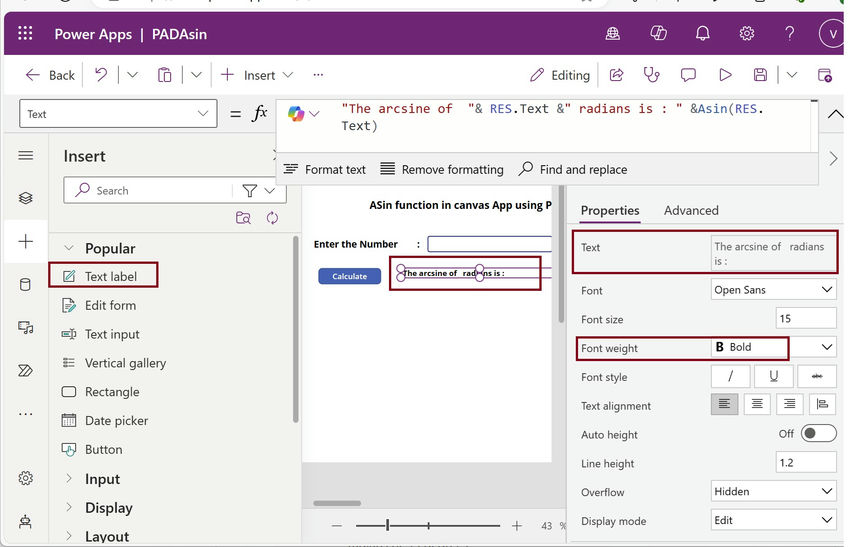Switch to the Advanced tab
This screenshot has height=547, width=850.
click(x=691, y=210)
